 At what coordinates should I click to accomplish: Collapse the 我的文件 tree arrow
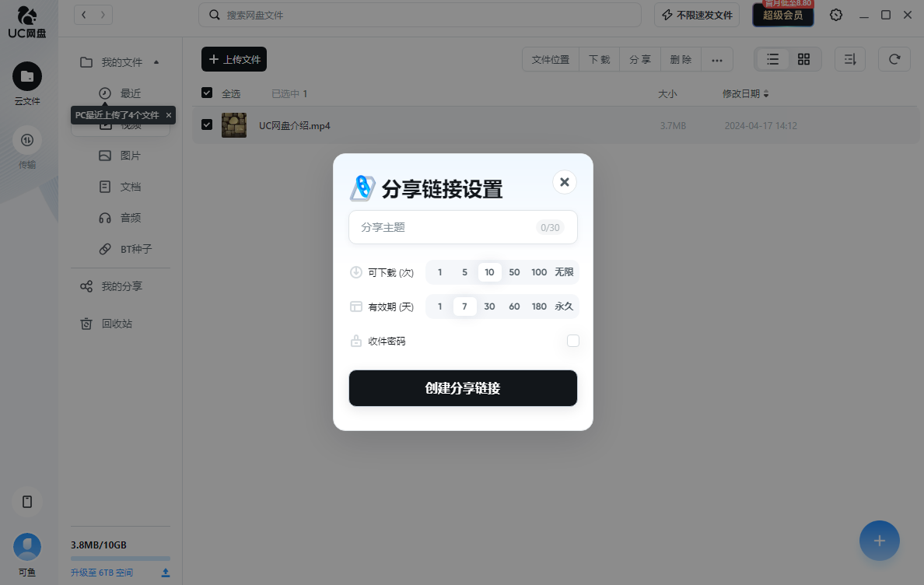pos(156,62)
